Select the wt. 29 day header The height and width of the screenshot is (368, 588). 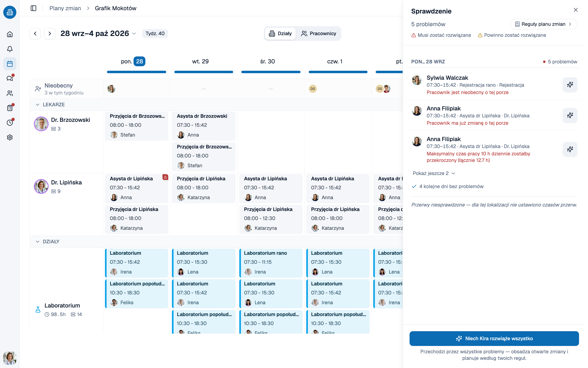(200, 61)
